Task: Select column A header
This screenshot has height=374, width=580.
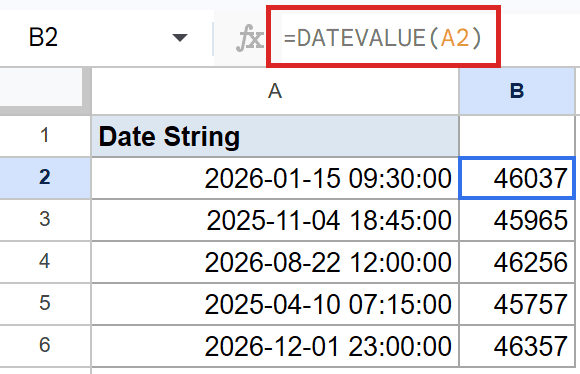Action: [275, 91]
